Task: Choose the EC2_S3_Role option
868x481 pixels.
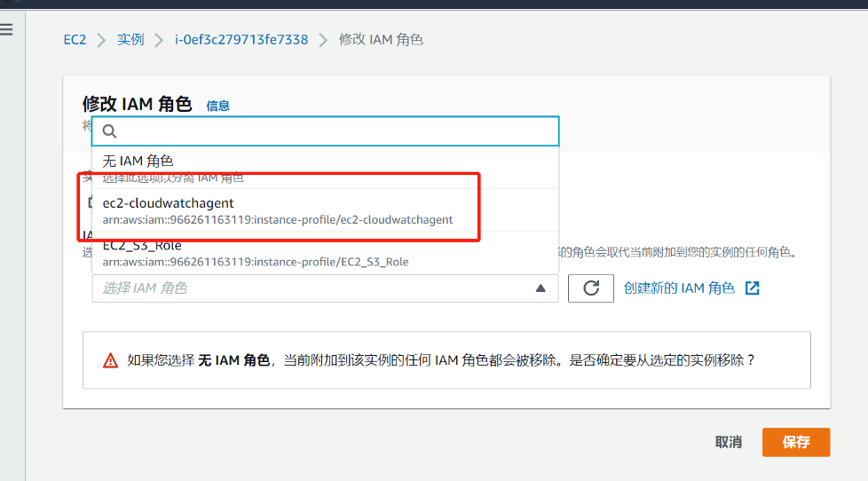Action: [326, 252]
